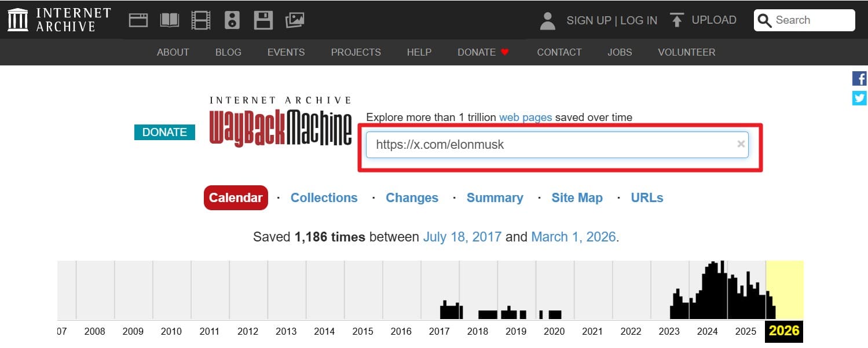The height and width of the screenshot is (348, 868).
Task: Clear the URL field with the X
Action: [x=741, y=144]
